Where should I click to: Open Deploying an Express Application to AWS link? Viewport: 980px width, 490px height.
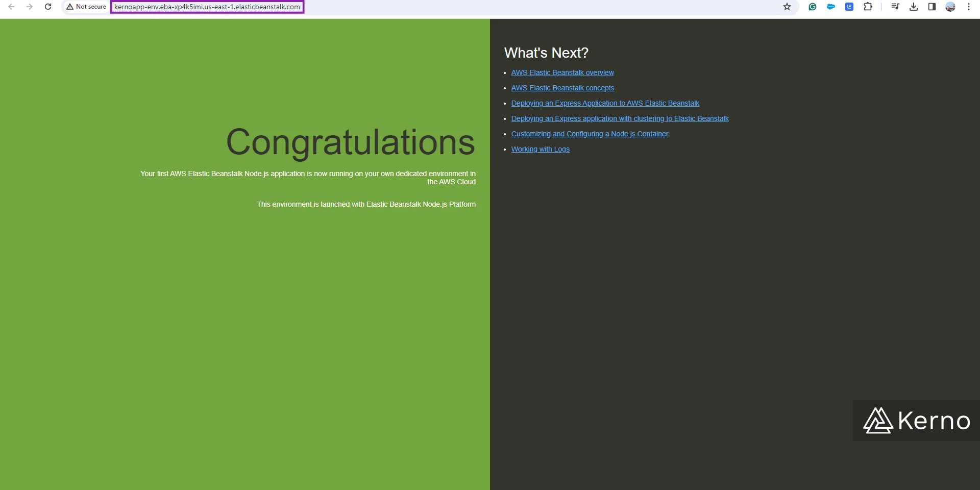(x=605, y=103)
